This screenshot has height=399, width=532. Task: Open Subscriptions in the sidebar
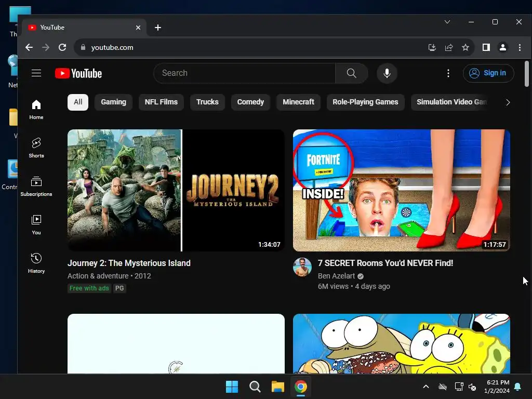pyautogui.click(x=36, y=187)
